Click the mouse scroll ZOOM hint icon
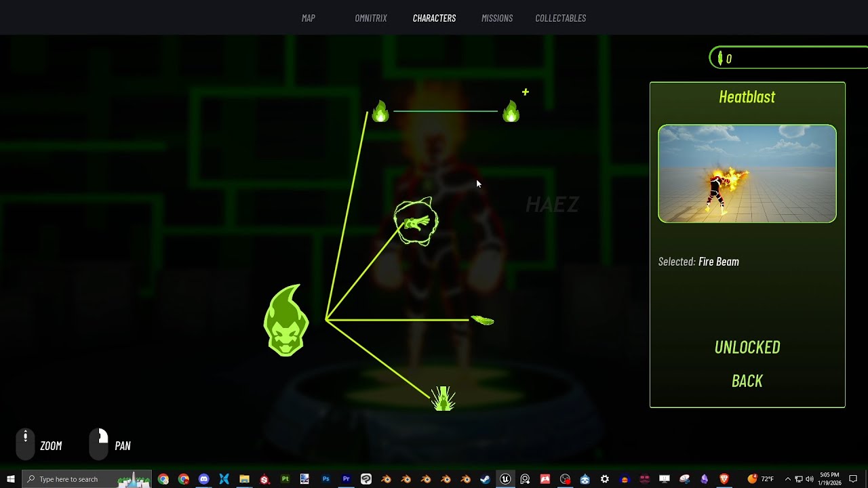This screenshot has height=488, width=868. point(25,445)
